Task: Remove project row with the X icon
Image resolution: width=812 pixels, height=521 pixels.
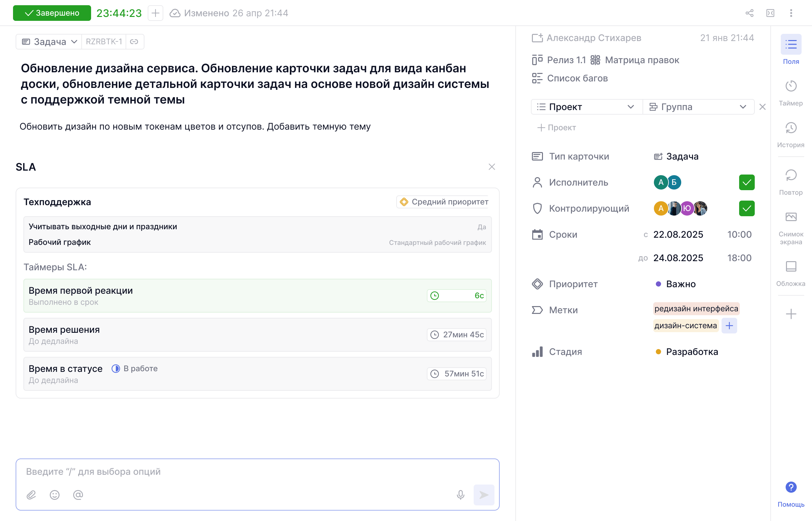Action: (762, 107)
